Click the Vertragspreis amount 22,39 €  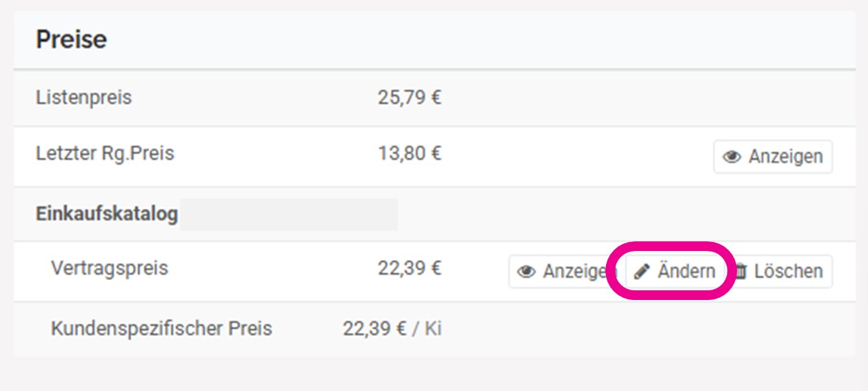tap(410, 268)
